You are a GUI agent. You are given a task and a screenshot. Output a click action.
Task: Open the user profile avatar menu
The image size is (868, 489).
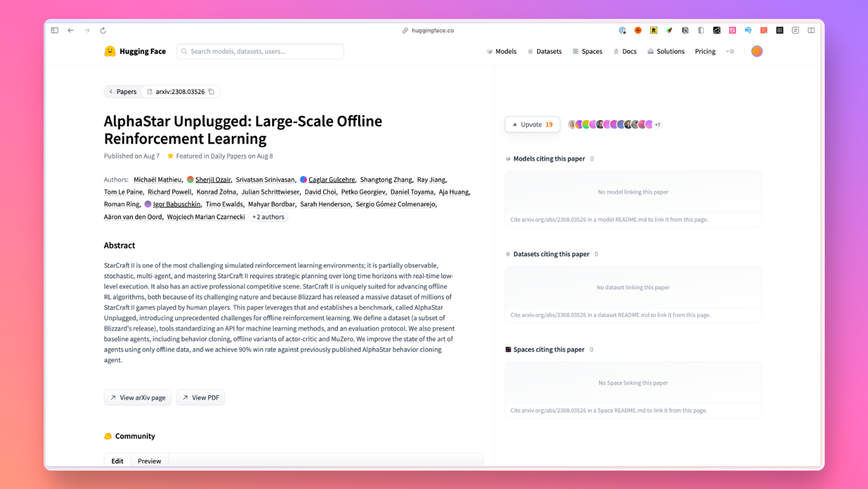(757, 51)
